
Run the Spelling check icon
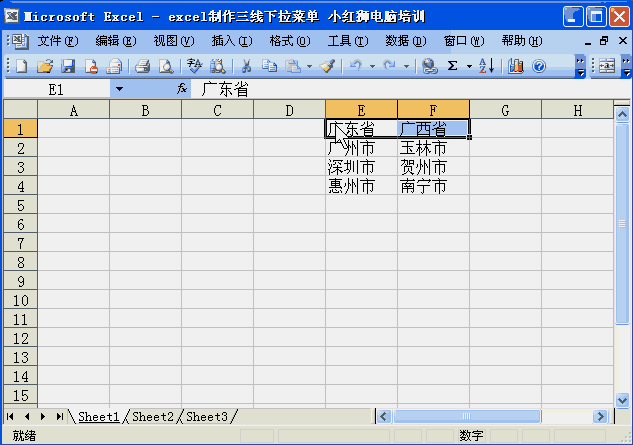click(195, 65)
